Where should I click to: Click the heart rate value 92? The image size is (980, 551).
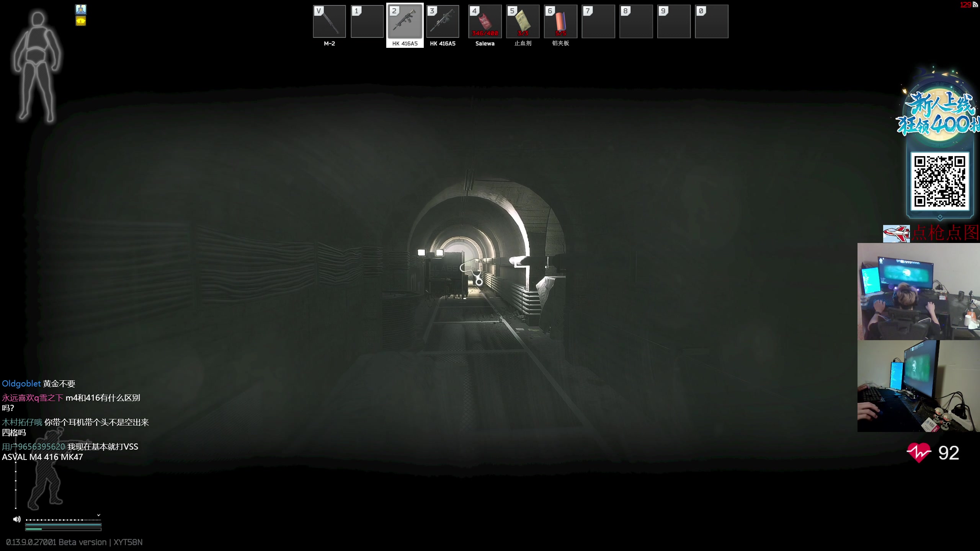[949, 453]
